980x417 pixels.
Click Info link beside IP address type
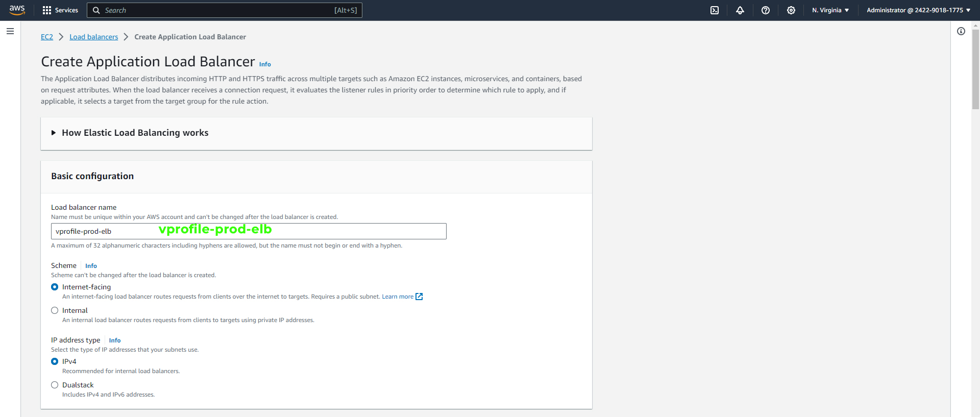tap(115, 340)
